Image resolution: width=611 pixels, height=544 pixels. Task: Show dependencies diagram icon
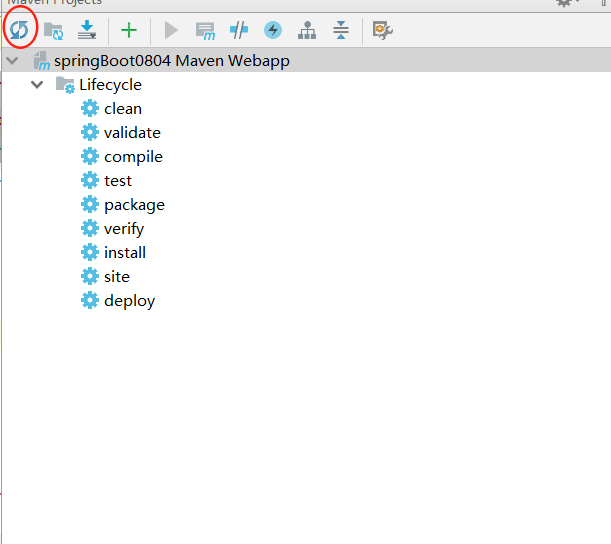pos(307,30)
